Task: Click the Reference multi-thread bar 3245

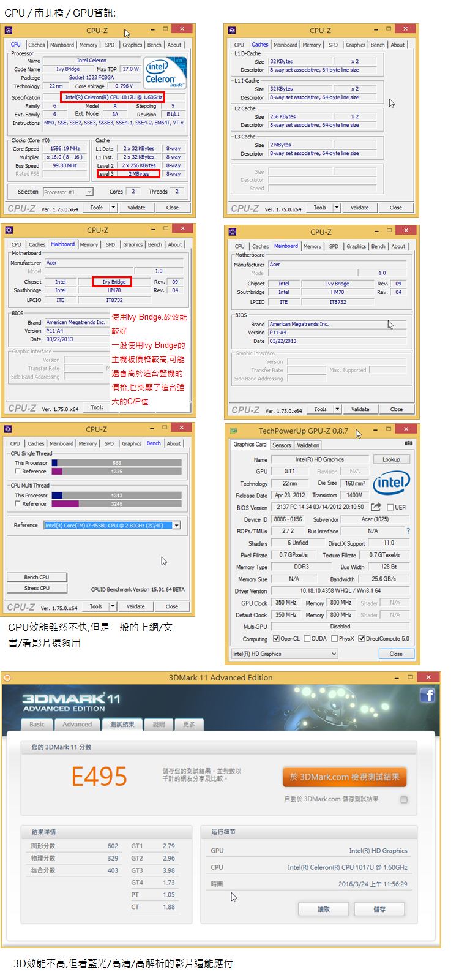Action: click(117, 504)
